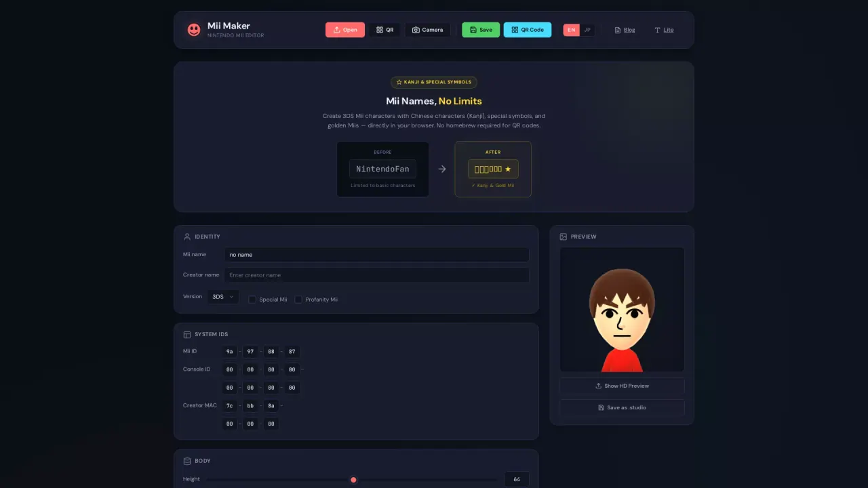The width and height of the screenshot is (868, 488).
Task: Click the Blog document icon
Action: [x=617, y=30]
